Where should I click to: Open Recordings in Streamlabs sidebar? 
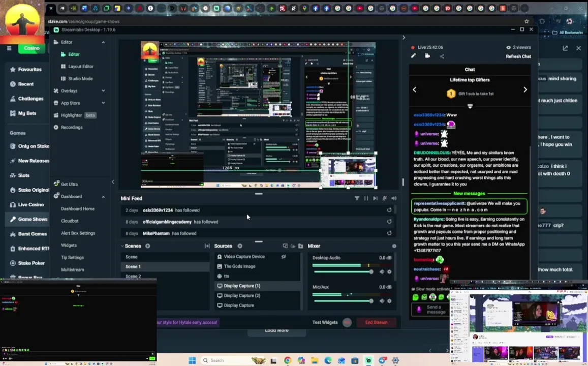click(x=72, y=128)
